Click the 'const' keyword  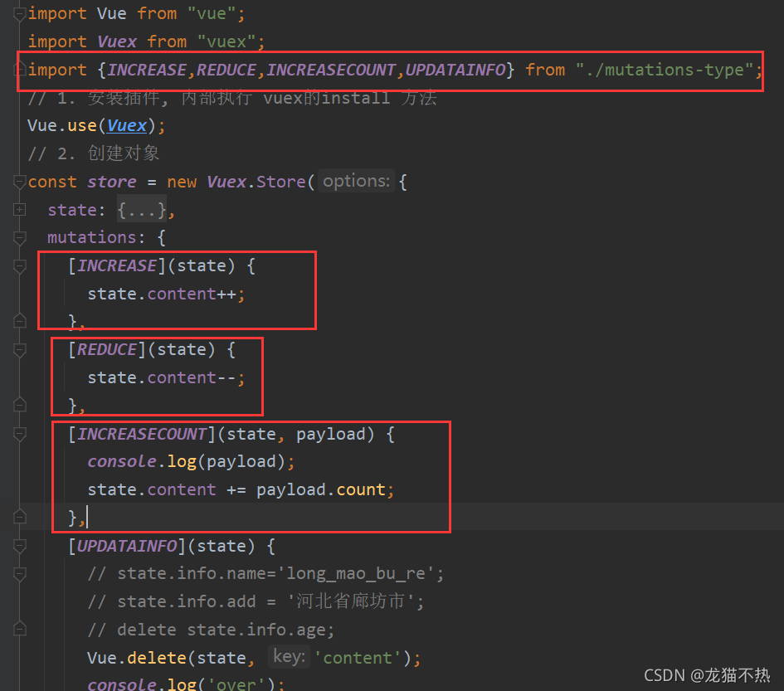tap(52, 182)
